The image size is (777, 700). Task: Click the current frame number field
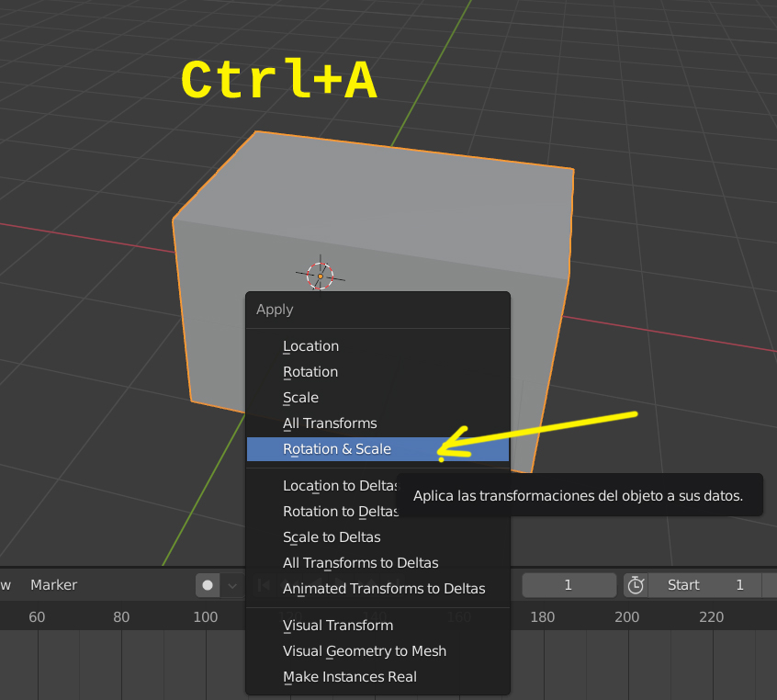coord(569,585)
